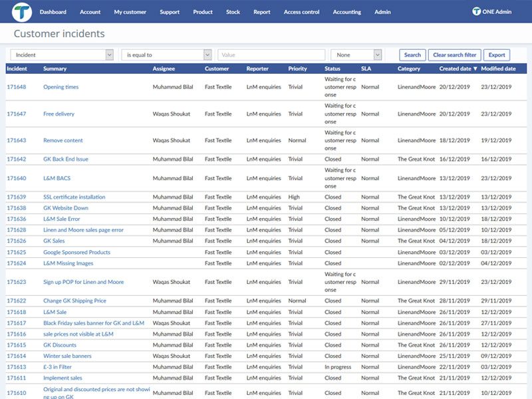Open the 'Opening times' summary link
Viewport: 532px width, 399px height.
[61, 87]
